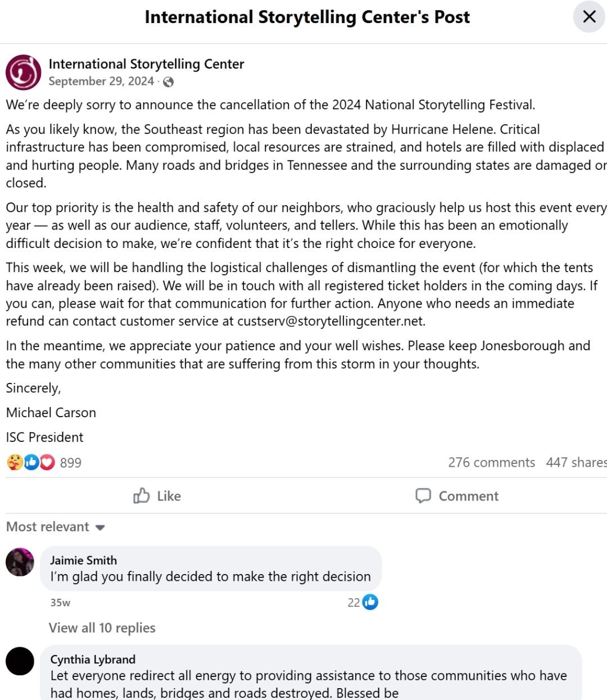The width and height of the screenshot is (607, 700).
Task: Expand View all 10 replies
Action: (x=102, y=628)
